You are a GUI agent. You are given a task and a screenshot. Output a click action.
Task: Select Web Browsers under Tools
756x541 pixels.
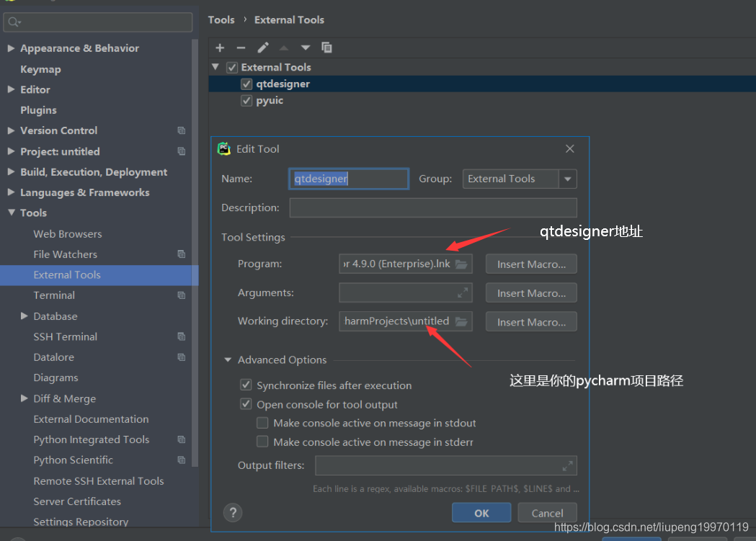tap(68, 233)
